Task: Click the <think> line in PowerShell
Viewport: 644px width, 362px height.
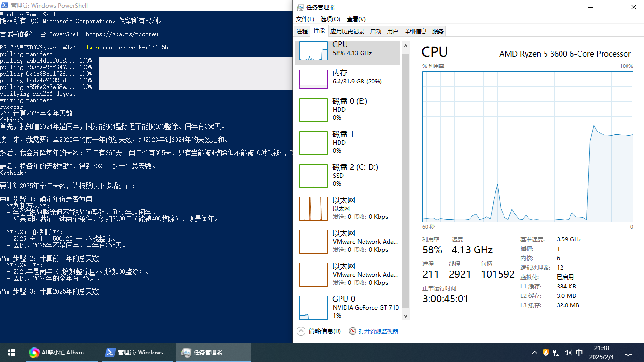Action: tap(11, 120)
